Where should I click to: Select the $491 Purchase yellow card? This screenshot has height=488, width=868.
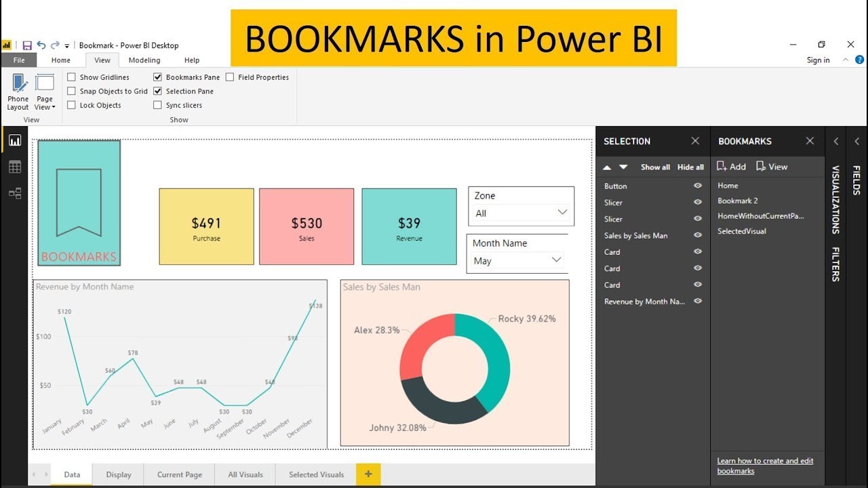click(x=206, y=226)
